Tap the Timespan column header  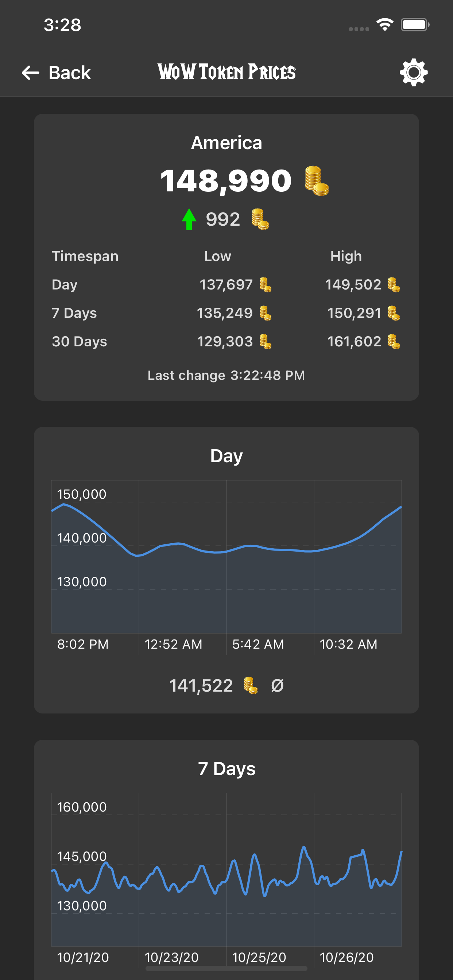pos(85,256)
